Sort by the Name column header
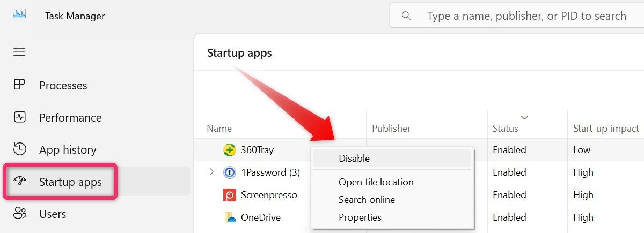644x233 pixels. (x=219, y=129)
